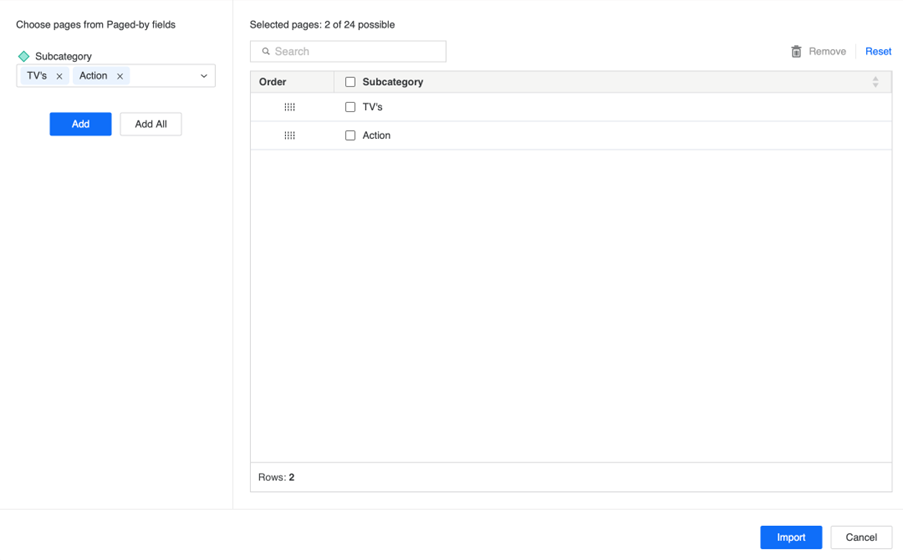Click the Reset link
The height and width of the screenshot is (560, 903).
tap(878, 51)
